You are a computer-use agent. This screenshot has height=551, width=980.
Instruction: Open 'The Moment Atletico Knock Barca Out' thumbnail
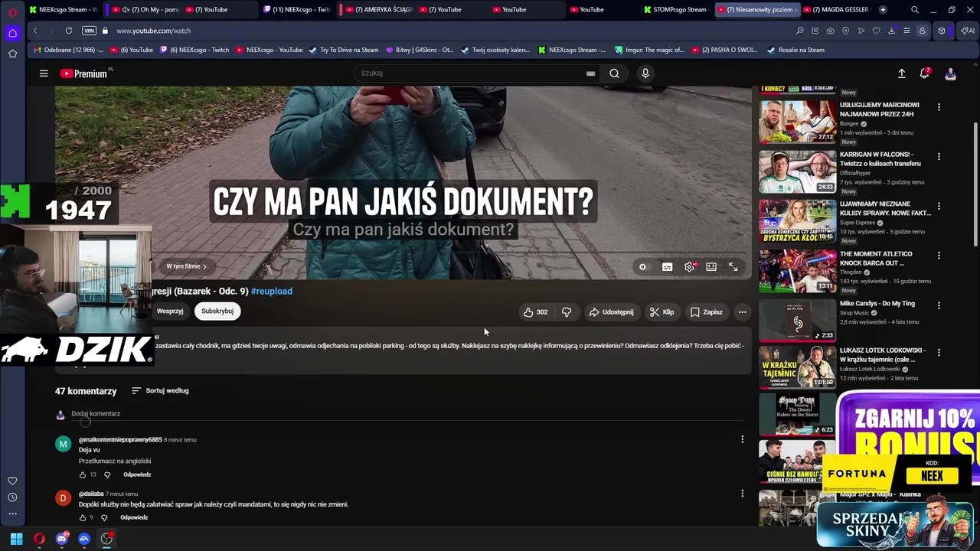(x=797, y=270)
